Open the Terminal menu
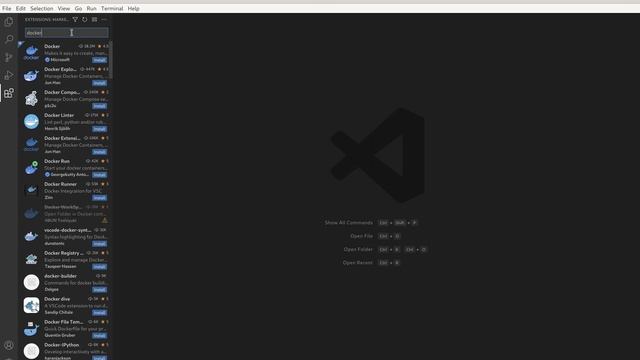This screenshot has width=640, height=360. [x=112, y=8]
